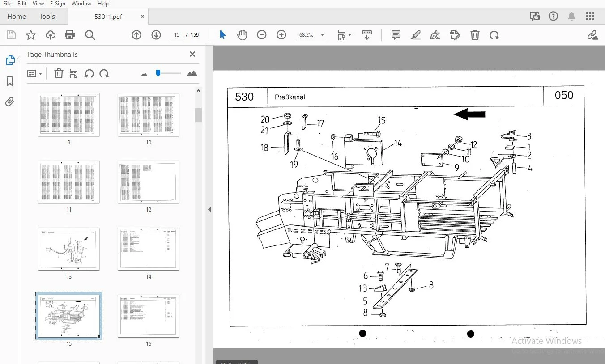Viewport: 605px width, 364px height.
Task: Zoom in with the plus button
Action: click(x=281, y=35)
